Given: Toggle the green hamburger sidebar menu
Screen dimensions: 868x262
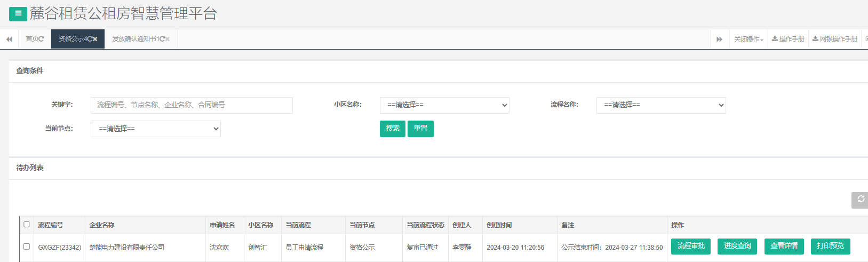Looking at the screenshot, I should coord(18,14).
